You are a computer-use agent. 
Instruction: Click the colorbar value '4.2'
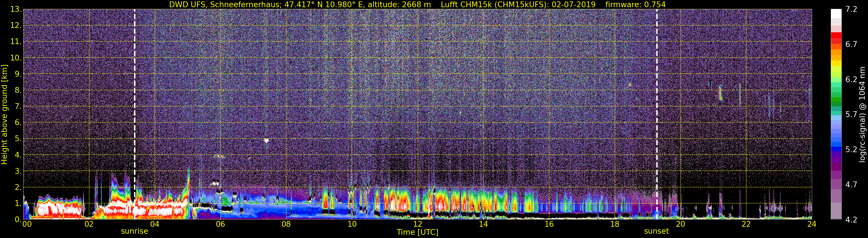[851, 220]
